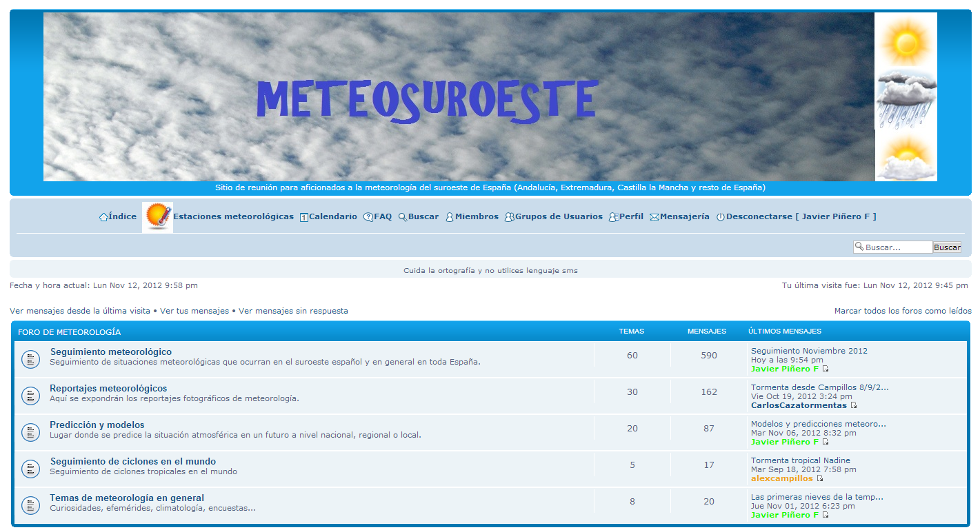This screenshot has height=530, width=980.
Task: Click the envelope icon beside Mensajería
Action: [654, 217]
